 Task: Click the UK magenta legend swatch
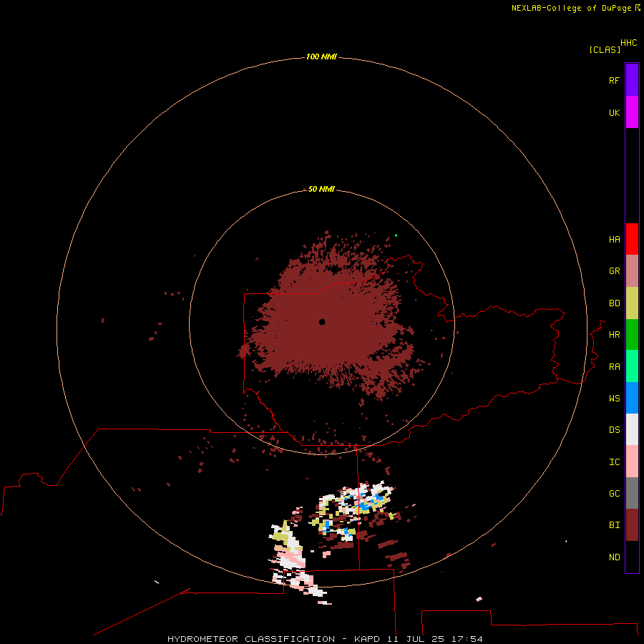click(x=632, y=112)
